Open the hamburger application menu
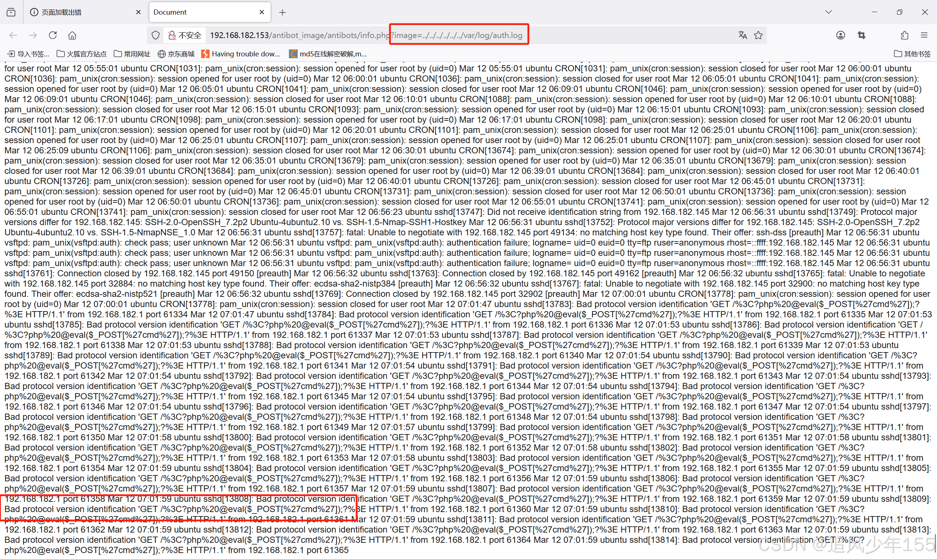The width and height of the screenshot is (937, 560). (x=924, y=35)
